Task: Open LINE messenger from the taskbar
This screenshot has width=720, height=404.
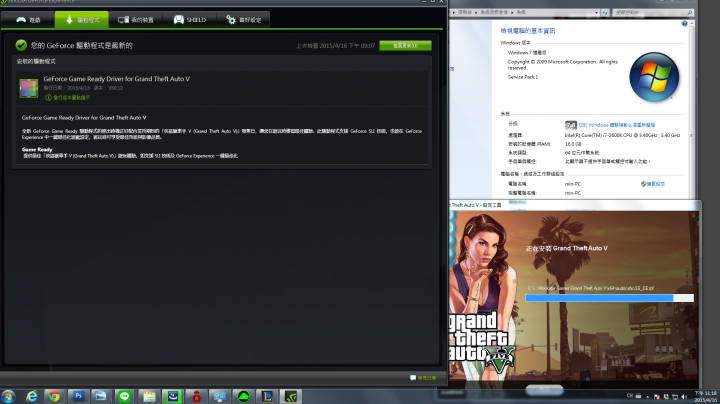Action: (x=124, y=396)
